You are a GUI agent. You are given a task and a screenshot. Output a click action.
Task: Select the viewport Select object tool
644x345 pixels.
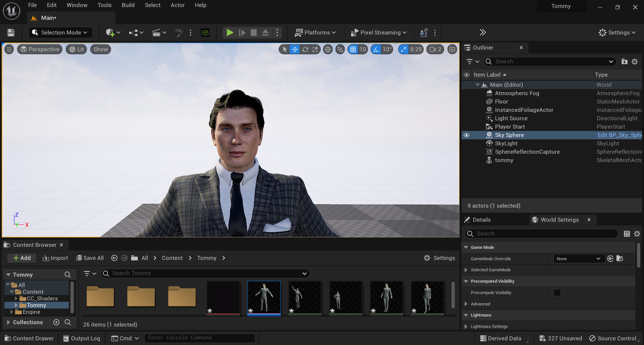[284, 50]
